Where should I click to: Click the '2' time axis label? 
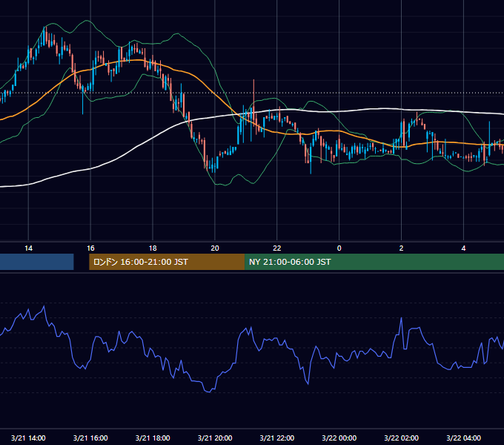tap(401, 248)
